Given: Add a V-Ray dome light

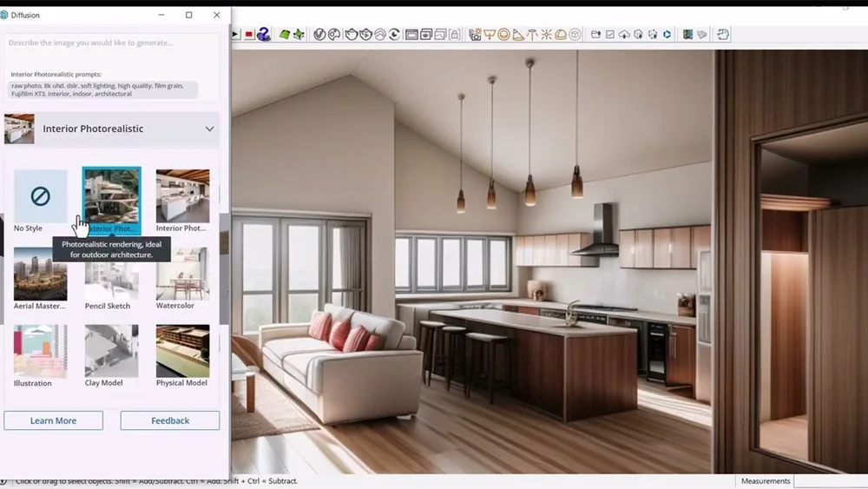Looking at the screenshot, I should point(560,35).
